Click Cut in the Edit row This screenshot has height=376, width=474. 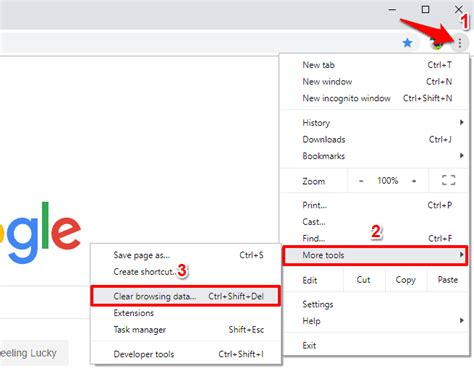pyautogui.click(x=364, y=280)
